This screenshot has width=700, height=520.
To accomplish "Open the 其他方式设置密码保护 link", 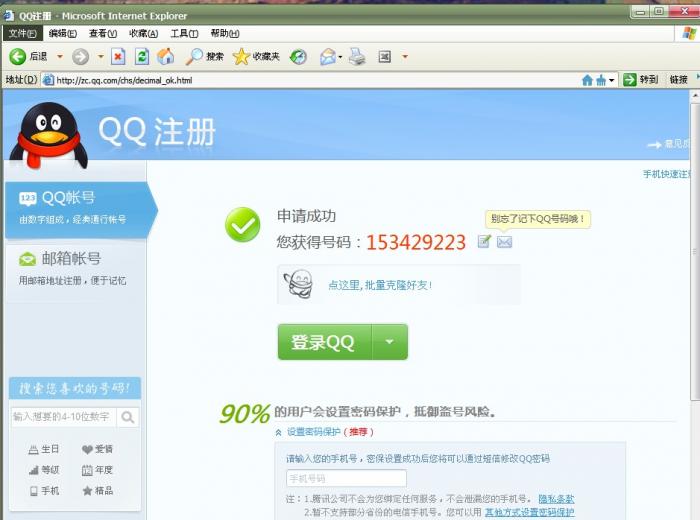I will (529, 512).
